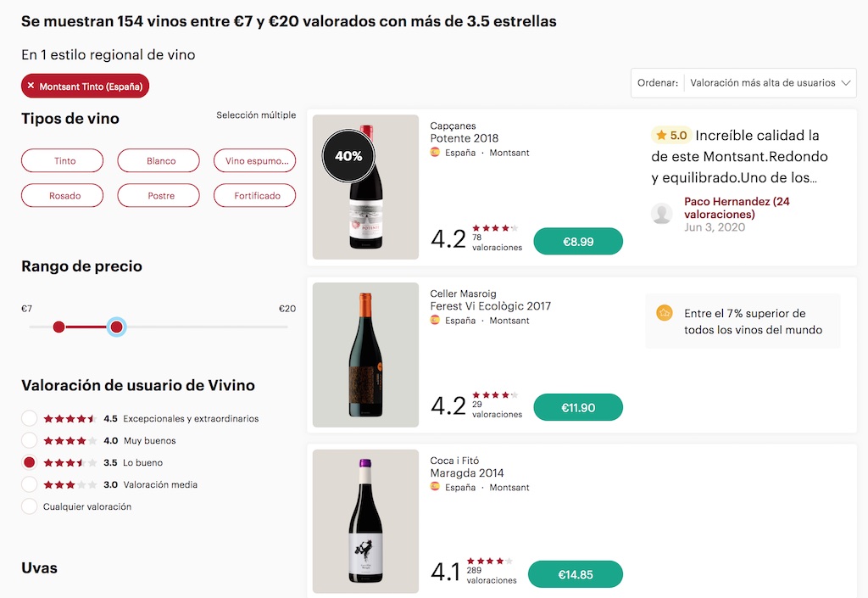Click the €8.99 price button for Potente
The image size is (868, 598).
click(578, 242)
